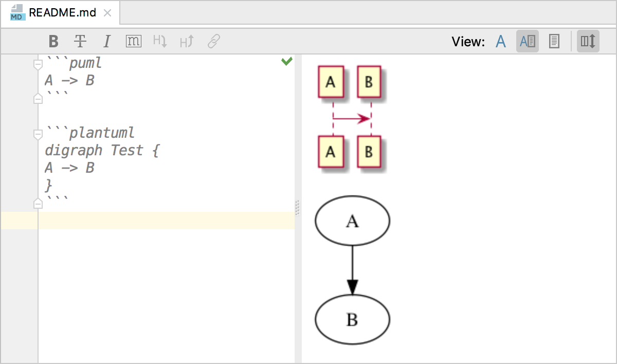Close the README.md tab
The width and height of the screenshot is (617, 364).
coord(107,13)
